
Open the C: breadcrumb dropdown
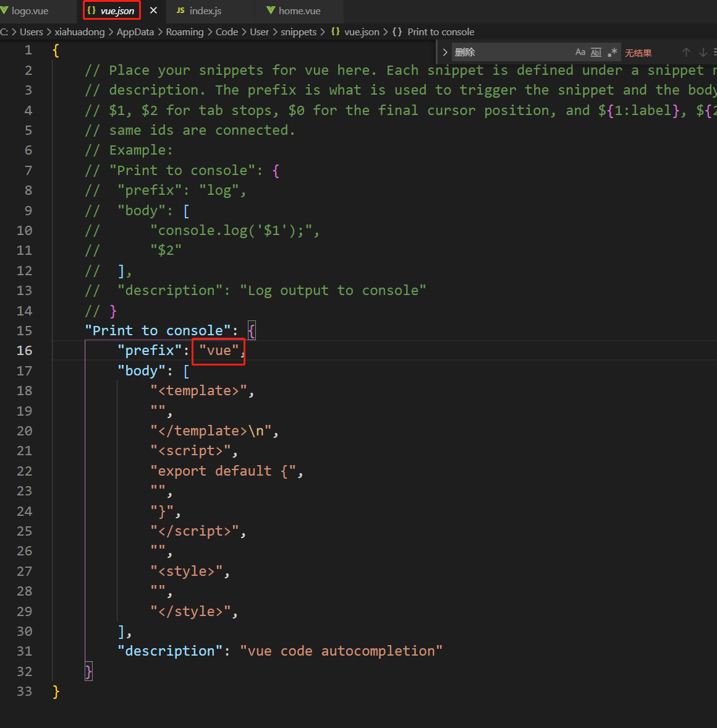[4, 32]
